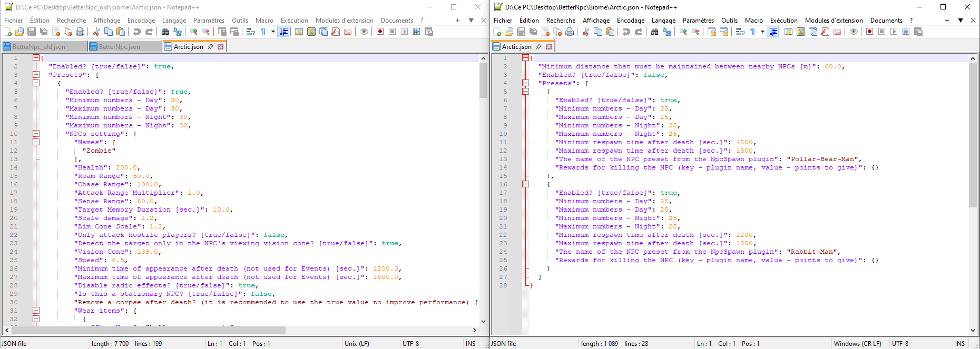Toggle word wrap in the left window toolbar

251,32
